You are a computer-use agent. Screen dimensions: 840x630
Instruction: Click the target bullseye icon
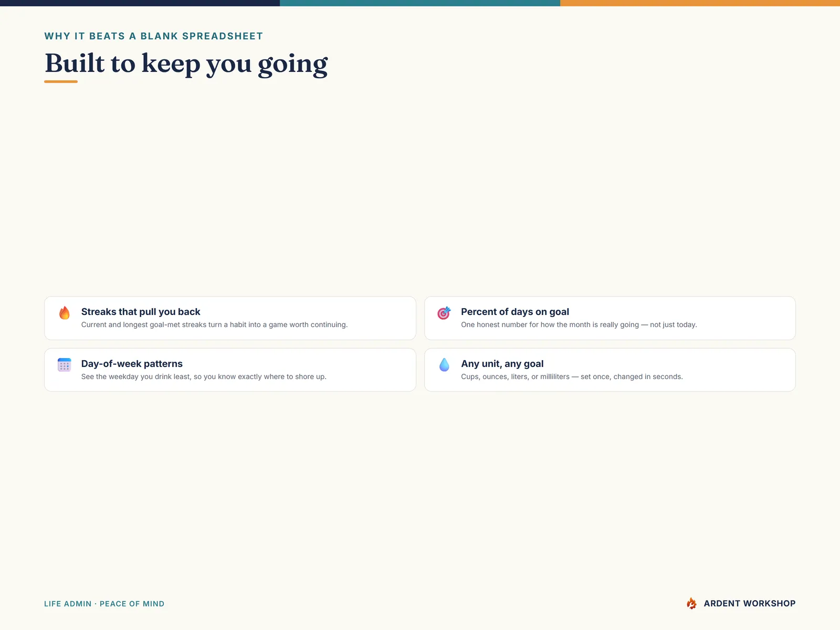444,313
